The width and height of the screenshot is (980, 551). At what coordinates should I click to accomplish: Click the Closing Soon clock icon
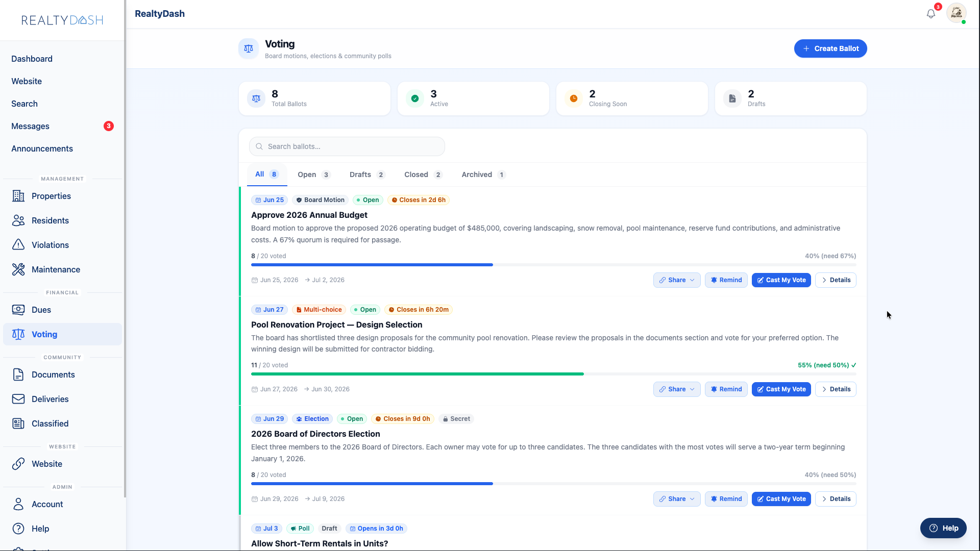(574, 98)
